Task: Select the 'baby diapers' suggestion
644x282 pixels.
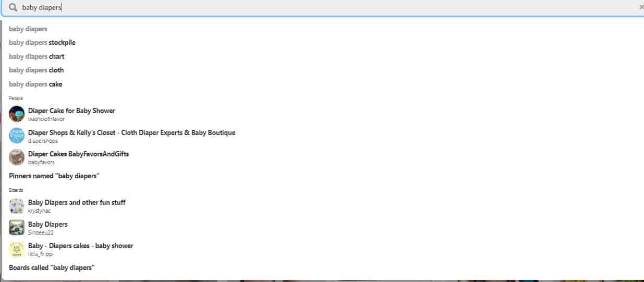Action: (x=28, y=29)
